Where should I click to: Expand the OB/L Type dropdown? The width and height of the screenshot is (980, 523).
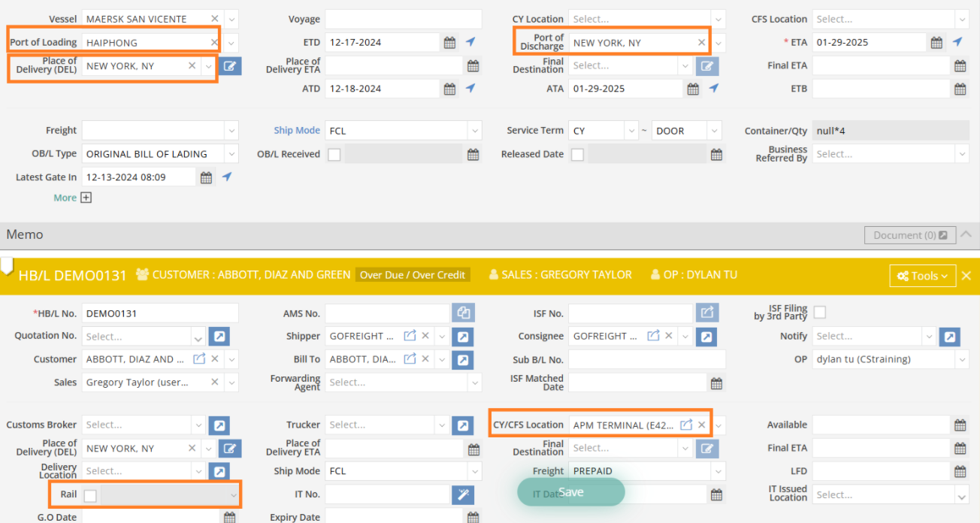[x=231, y=154]
